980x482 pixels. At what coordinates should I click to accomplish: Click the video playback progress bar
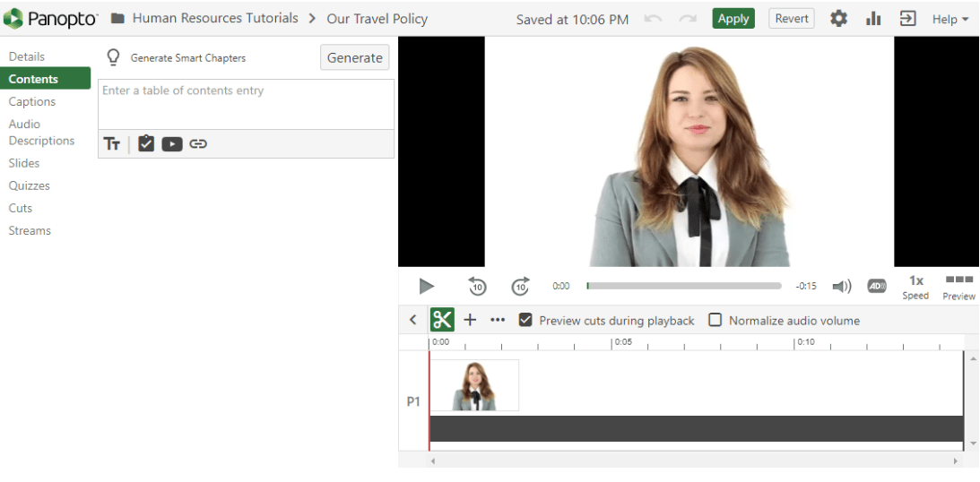click(684, 286)
